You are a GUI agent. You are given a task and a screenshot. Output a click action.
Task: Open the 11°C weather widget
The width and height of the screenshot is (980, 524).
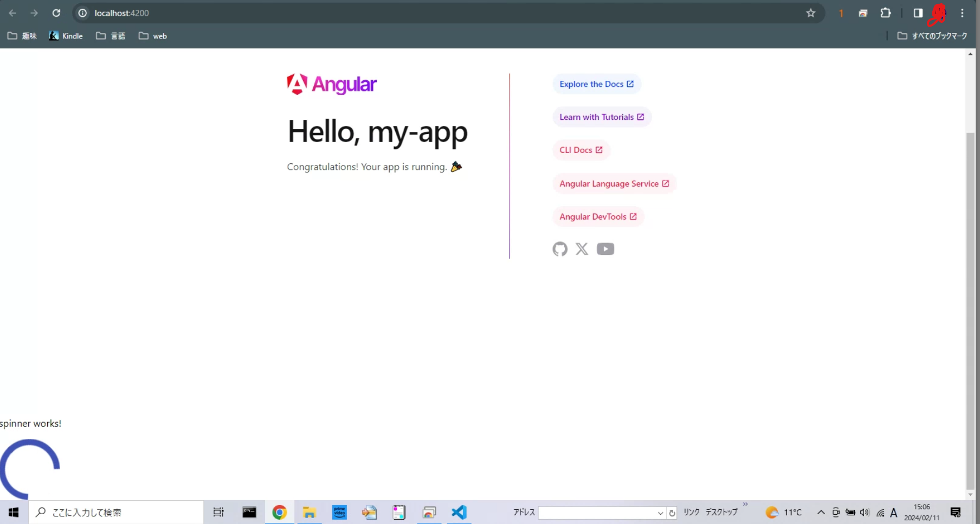[x=783, y=513]
